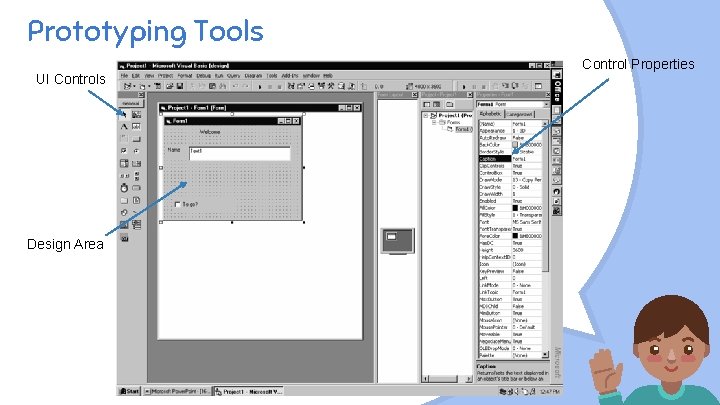Select the CheckBox tool in the toolbox
Screen dimensions: 720x405
(124, 151)
